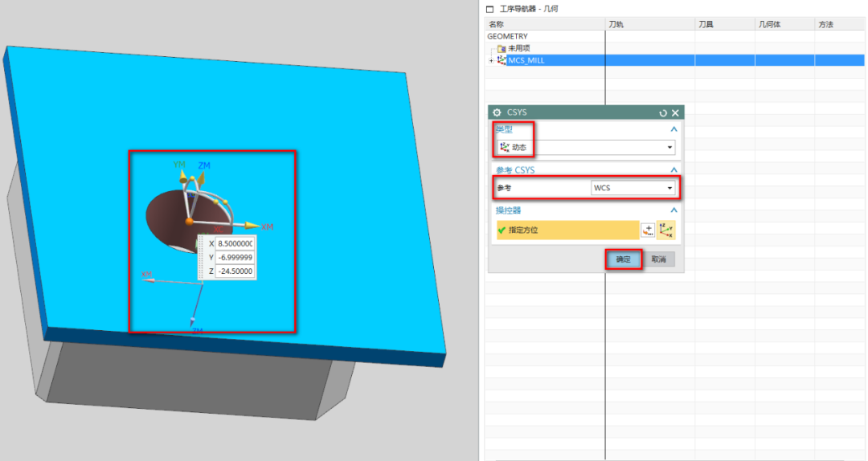
Task: Click the 未用项 folder icon
Action: pos(502,48)
